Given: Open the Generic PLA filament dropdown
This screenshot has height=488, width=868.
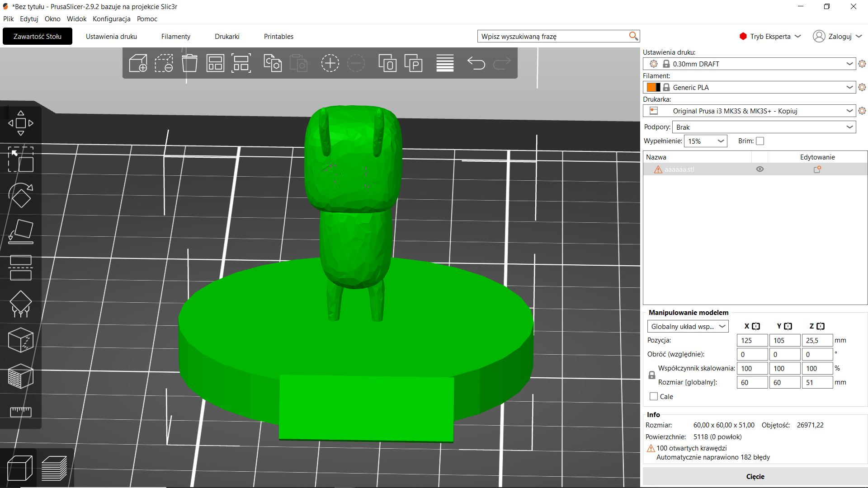Looking at the screenshot, I should 749,87.
